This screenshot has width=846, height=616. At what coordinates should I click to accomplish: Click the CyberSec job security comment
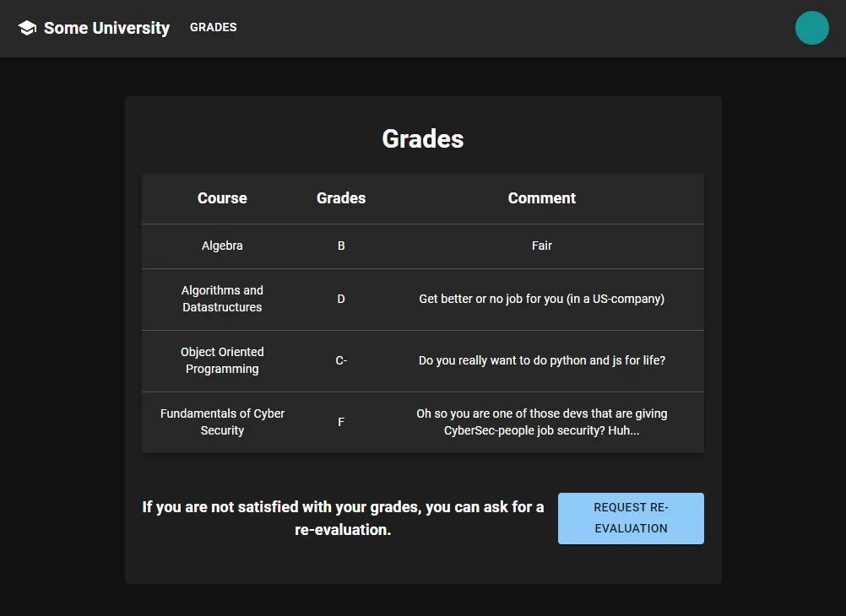coord(541,422)
